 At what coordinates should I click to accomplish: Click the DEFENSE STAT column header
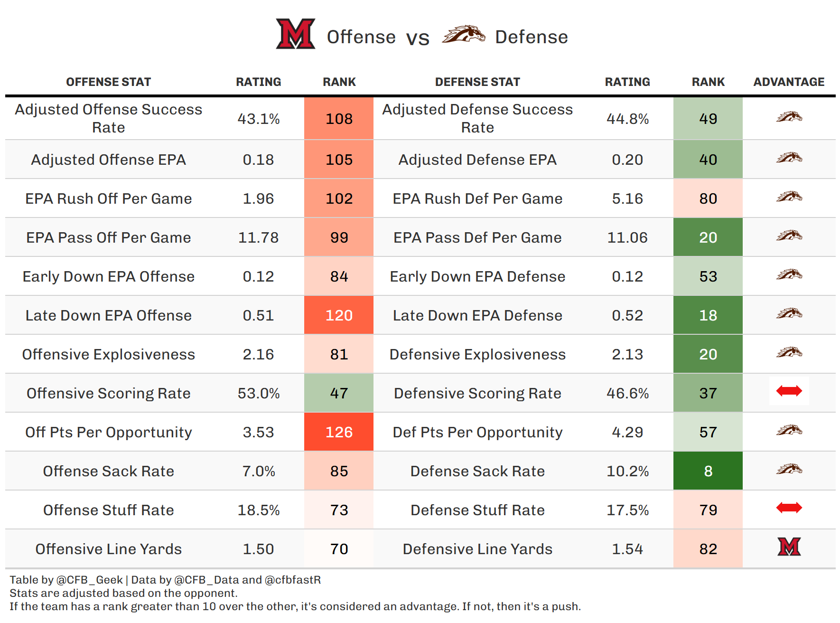tap(477, 82)
